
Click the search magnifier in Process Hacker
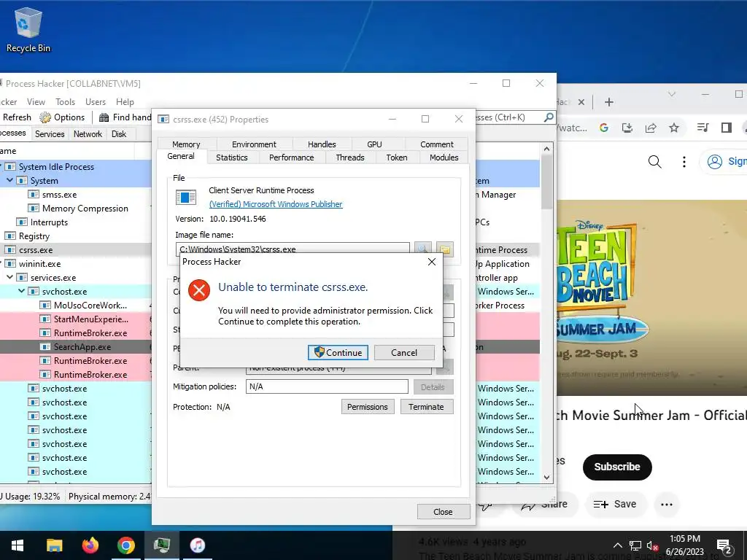click(549, 117)
